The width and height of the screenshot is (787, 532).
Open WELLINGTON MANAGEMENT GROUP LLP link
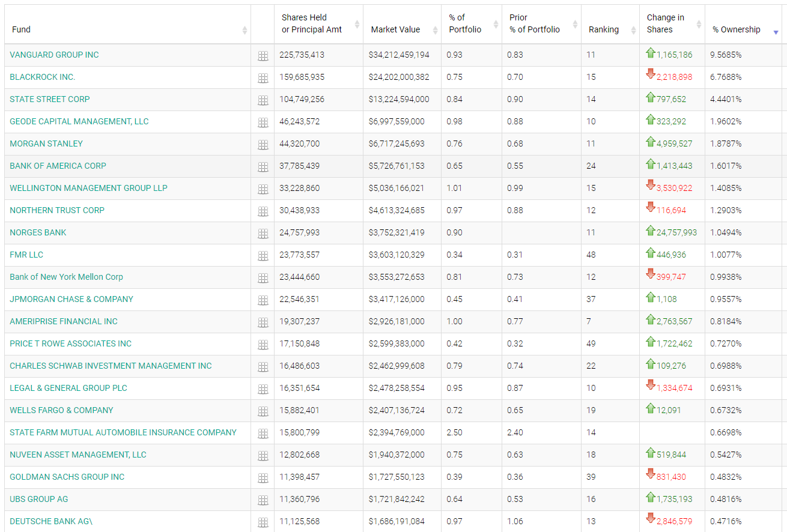coord(88,188)
